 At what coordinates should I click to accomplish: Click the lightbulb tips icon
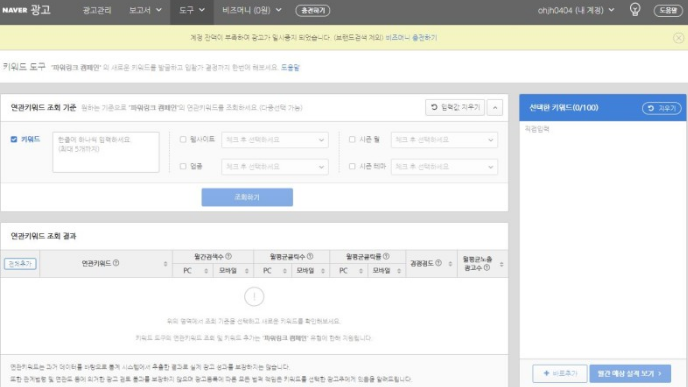635,9
